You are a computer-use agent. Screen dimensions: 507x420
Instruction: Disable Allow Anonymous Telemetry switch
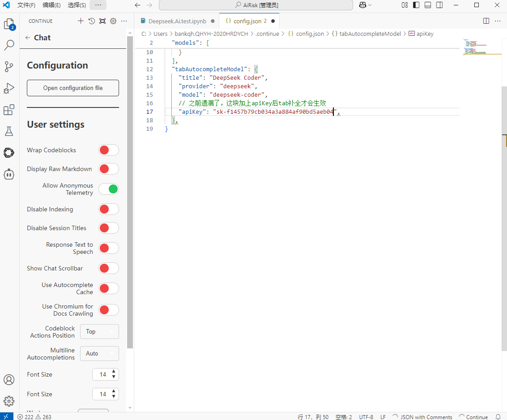tap(109, 189)
